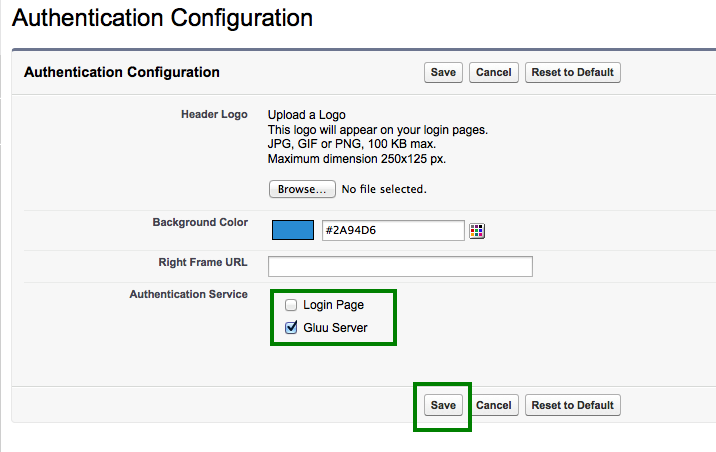Click the blue background color swatch
The height and width of the screenshot is (452, 716).
pos(293,230)
